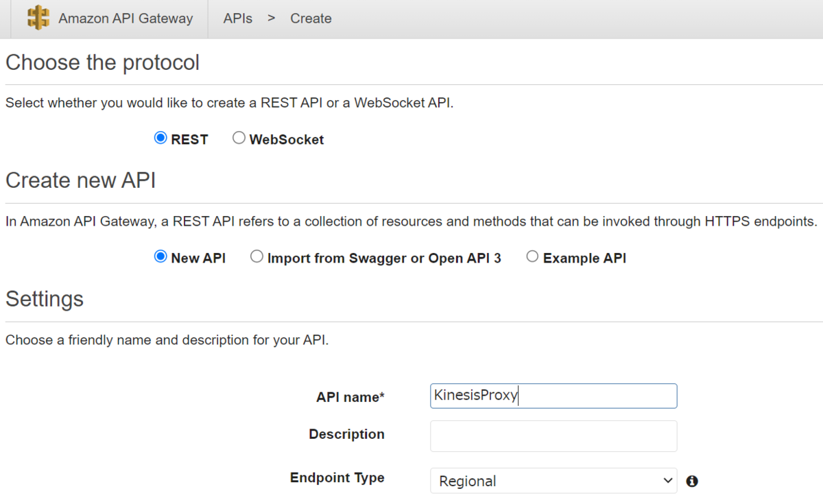This screenshot has width=823, height=504.
Task: Click the API name input field
Action: (x=553, y=396)
